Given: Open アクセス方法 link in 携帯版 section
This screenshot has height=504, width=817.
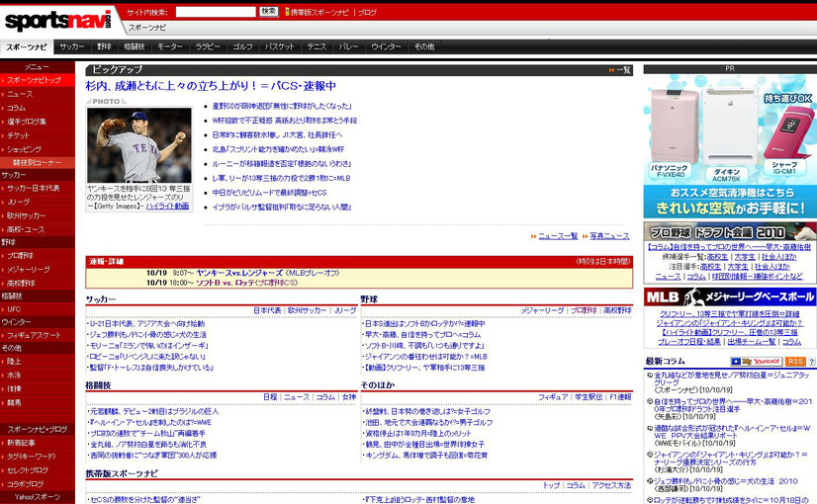Looking at the screenshot, I should point(611,485).
